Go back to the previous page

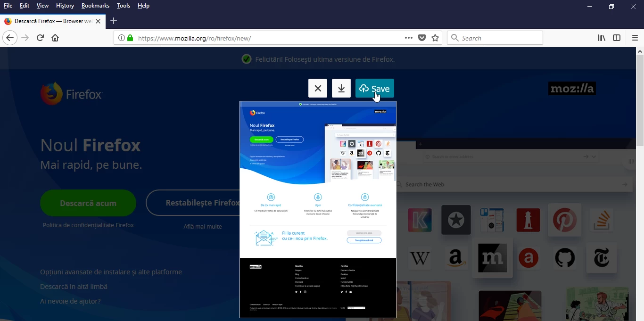[x=10, y=38]
